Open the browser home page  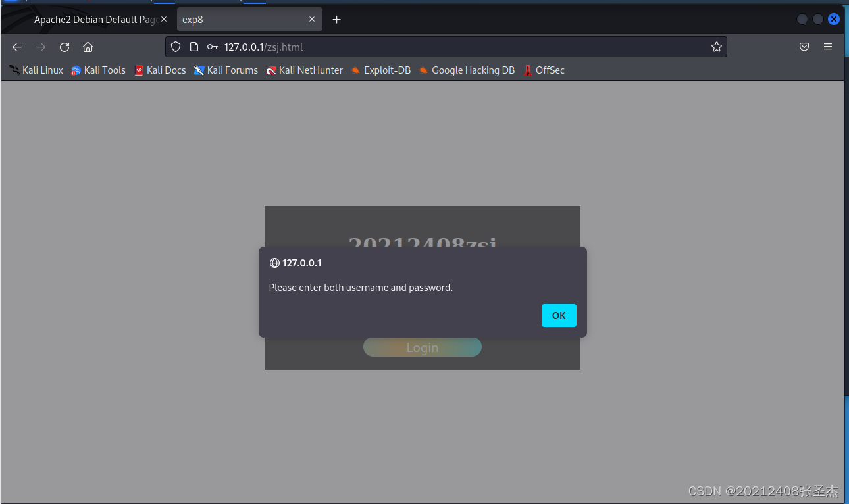[88, 47]
